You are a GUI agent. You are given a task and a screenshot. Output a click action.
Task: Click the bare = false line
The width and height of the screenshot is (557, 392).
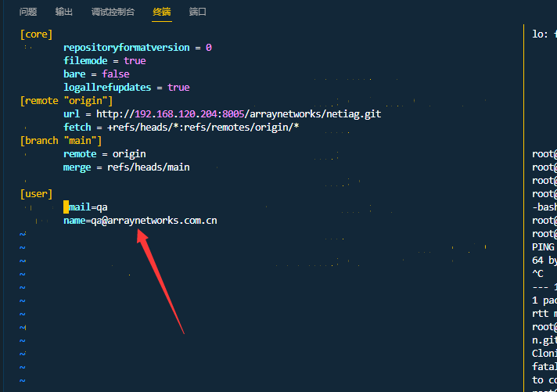click(x=96, y=74)
